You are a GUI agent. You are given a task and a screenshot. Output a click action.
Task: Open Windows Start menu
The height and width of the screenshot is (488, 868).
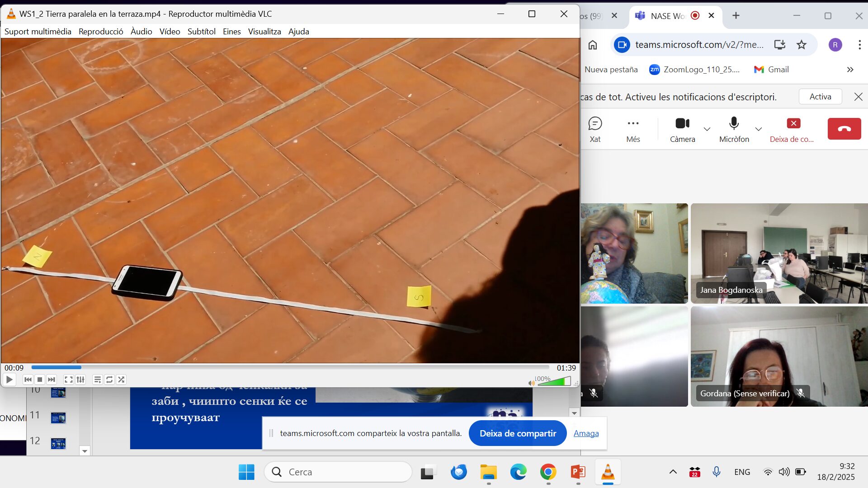point(246,472)
